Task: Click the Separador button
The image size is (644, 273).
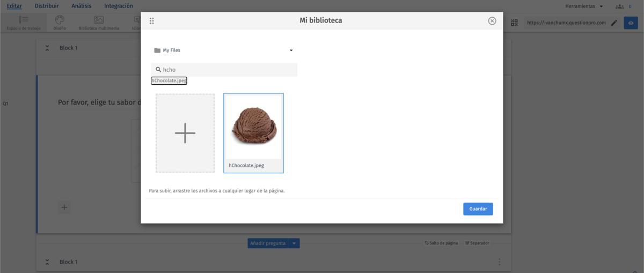Action: (x=477, y=243)
